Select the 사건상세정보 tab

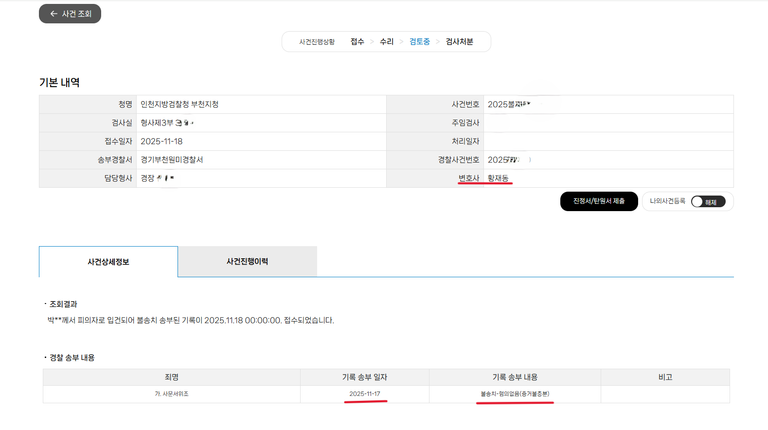[108, 261]
